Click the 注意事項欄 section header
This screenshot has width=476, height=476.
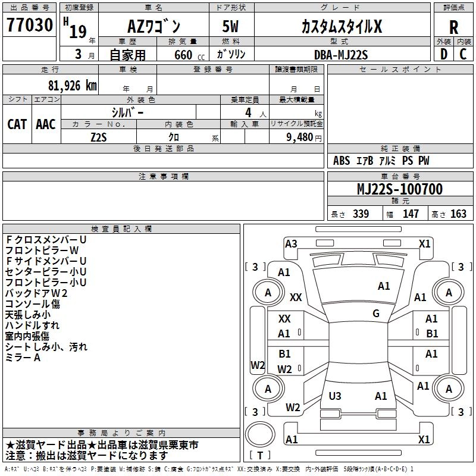[163, 176]
